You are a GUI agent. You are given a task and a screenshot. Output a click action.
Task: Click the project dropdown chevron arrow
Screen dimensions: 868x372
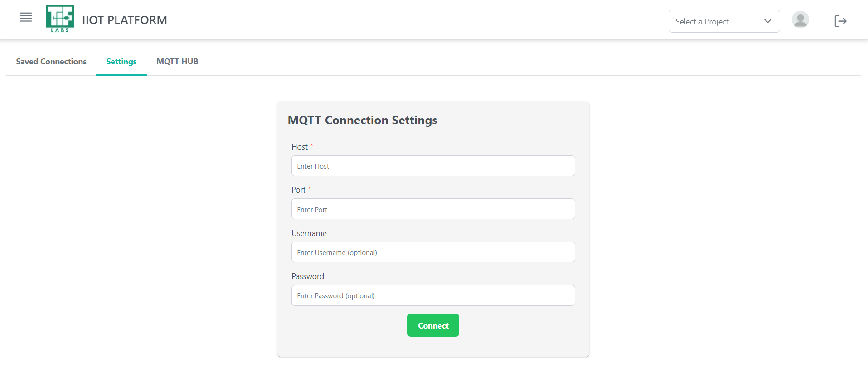point(767,21)
